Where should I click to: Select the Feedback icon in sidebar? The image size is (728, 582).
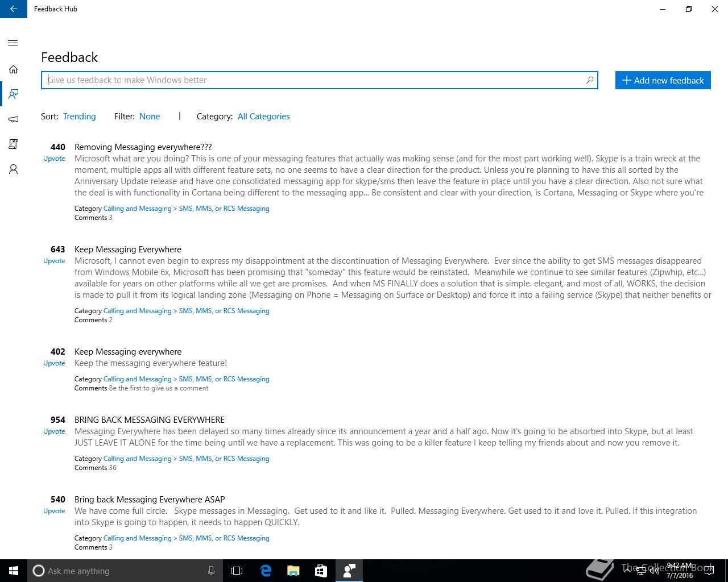coord(13,94)
